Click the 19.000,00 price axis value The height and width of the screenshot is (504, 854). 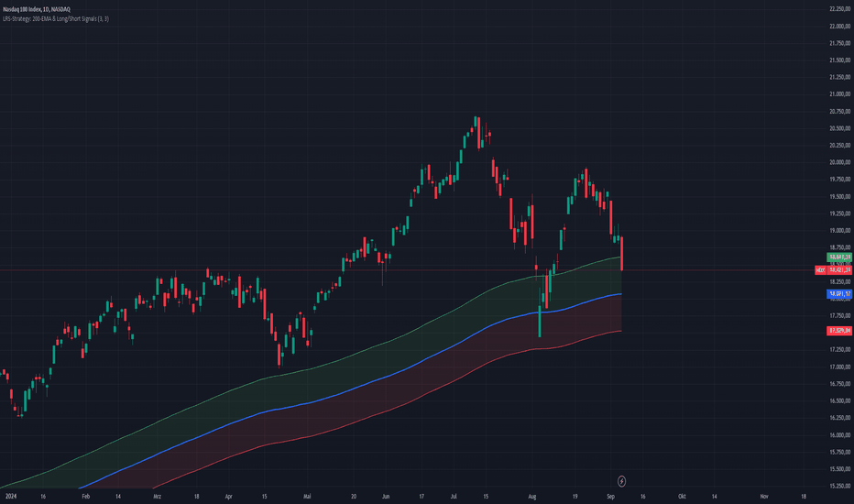[840, 231]
